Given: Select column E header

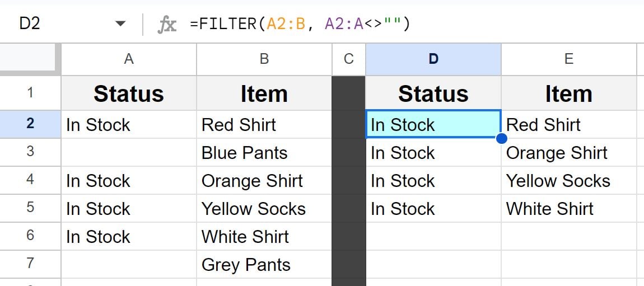Looking at the screenshot, I should click(x=569, y=59).
